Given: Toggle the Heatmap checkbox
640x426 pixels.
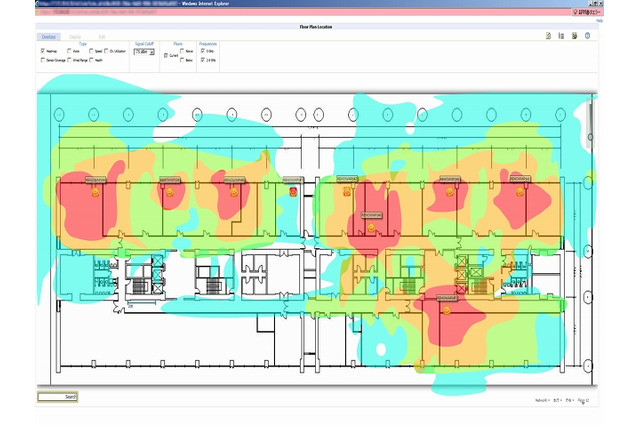Looking at the screenshot, I should point(43,51).
